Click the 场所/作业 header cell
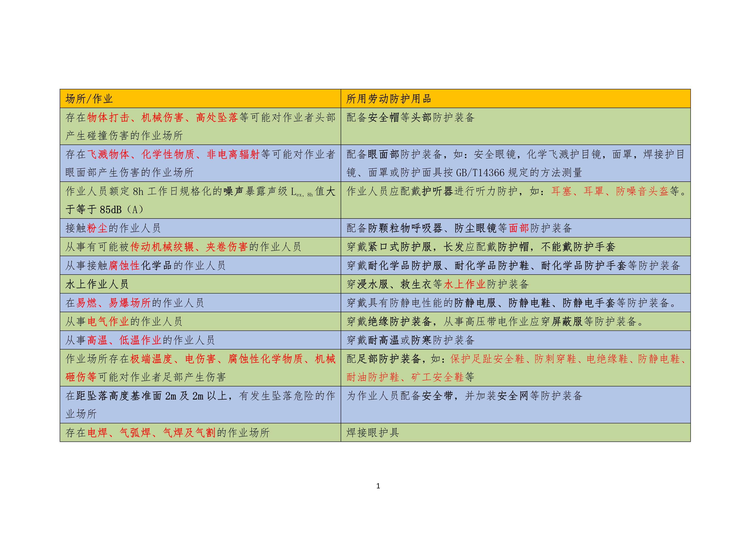This screenshot has height=535, width=756. (x=89, y=99)
